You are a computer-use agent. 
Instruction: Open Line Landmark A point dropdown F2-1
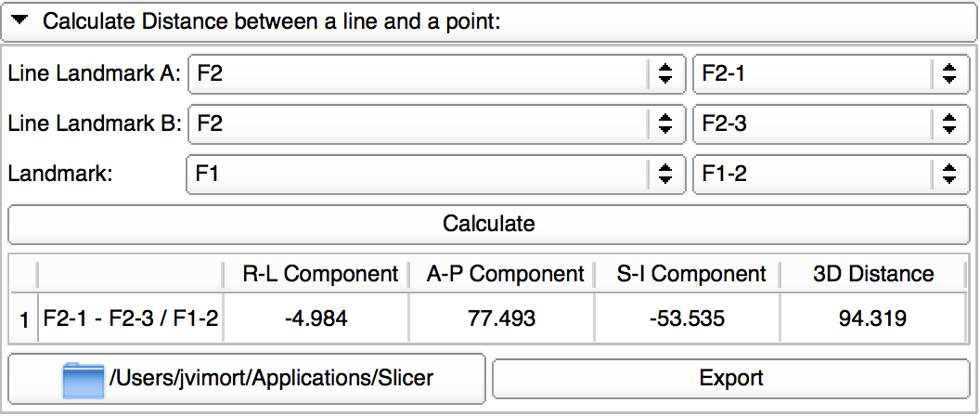tap(825, 74)
